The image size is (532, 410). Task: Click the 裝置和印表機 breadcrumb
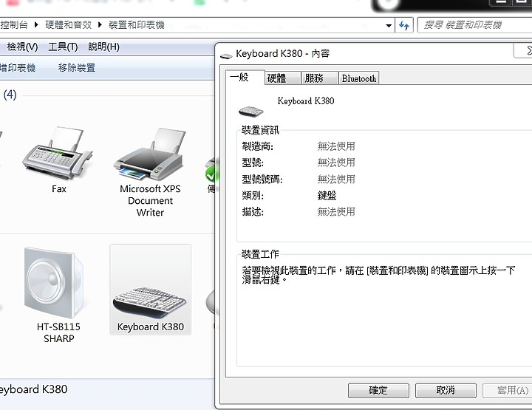pos(137,25)
